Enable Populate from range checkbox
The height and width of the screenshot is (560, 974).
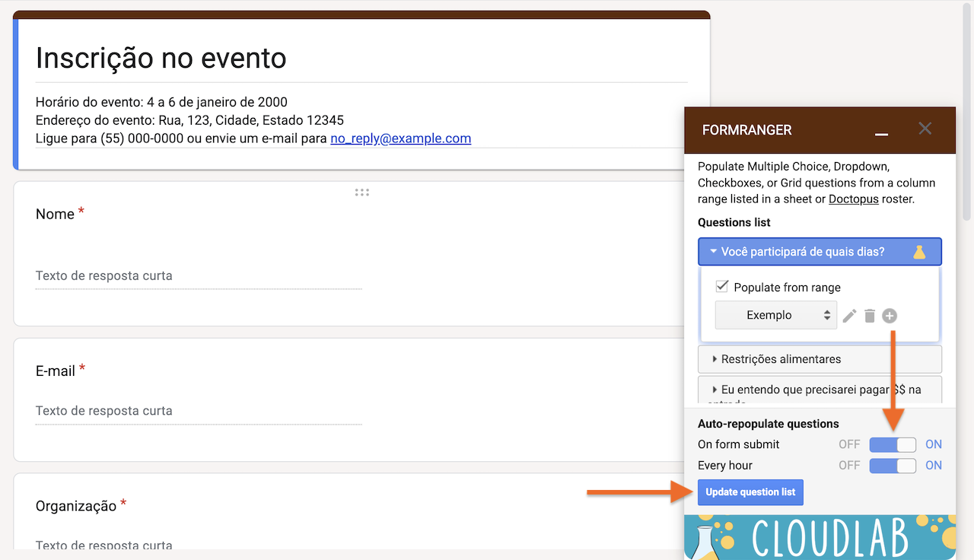[x=721, y=287]
